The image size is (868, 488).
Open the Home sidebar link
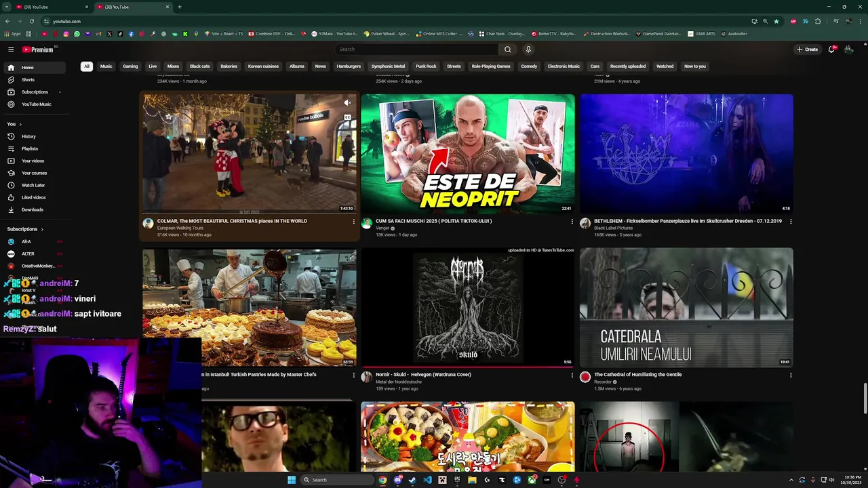34,68
